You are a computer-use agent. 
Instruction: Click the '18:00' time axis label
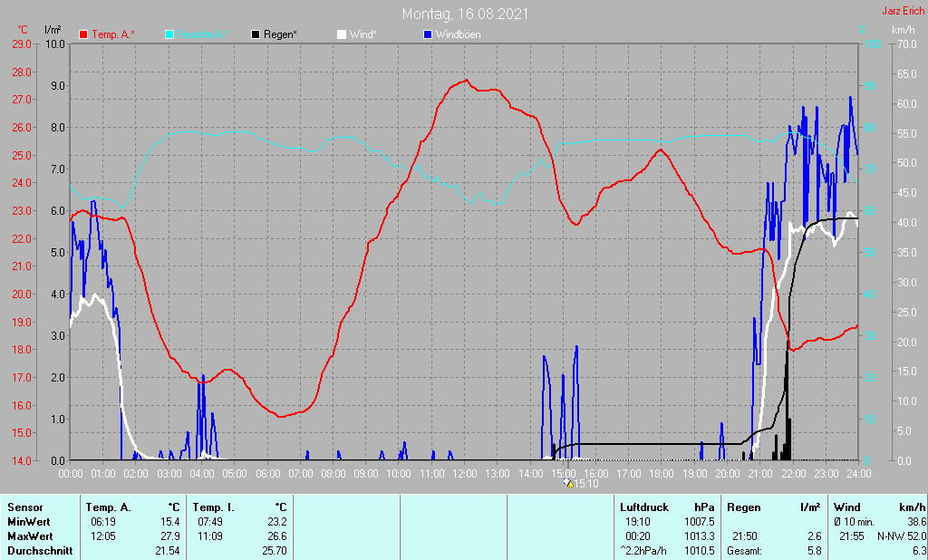(662, 474)
